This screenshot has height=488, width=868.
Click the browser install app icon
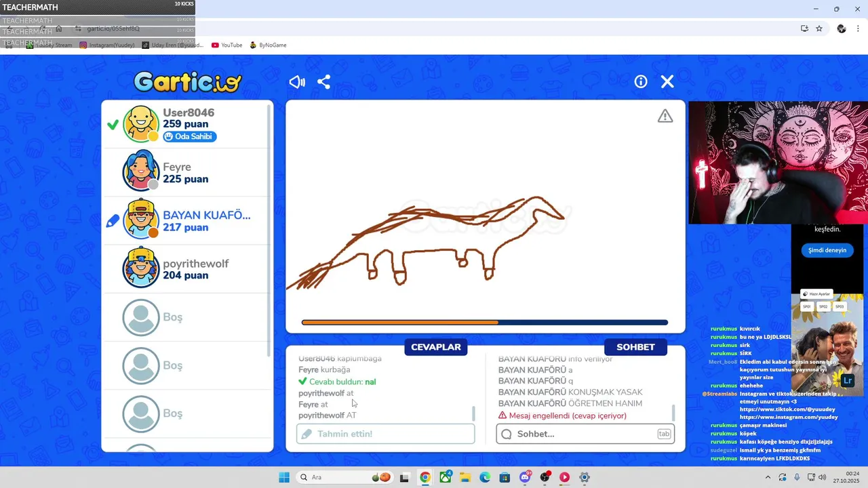(804, 28)
